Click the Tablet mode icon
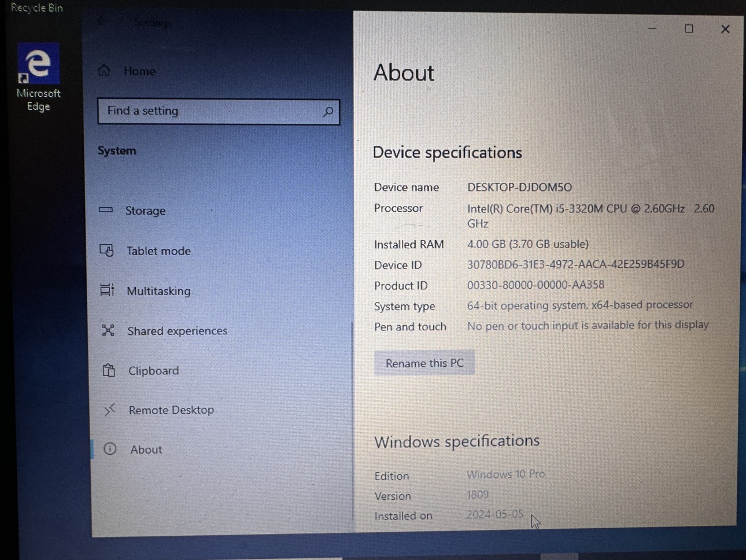This screenshot has height=560, width=746. tap(106, 250)
